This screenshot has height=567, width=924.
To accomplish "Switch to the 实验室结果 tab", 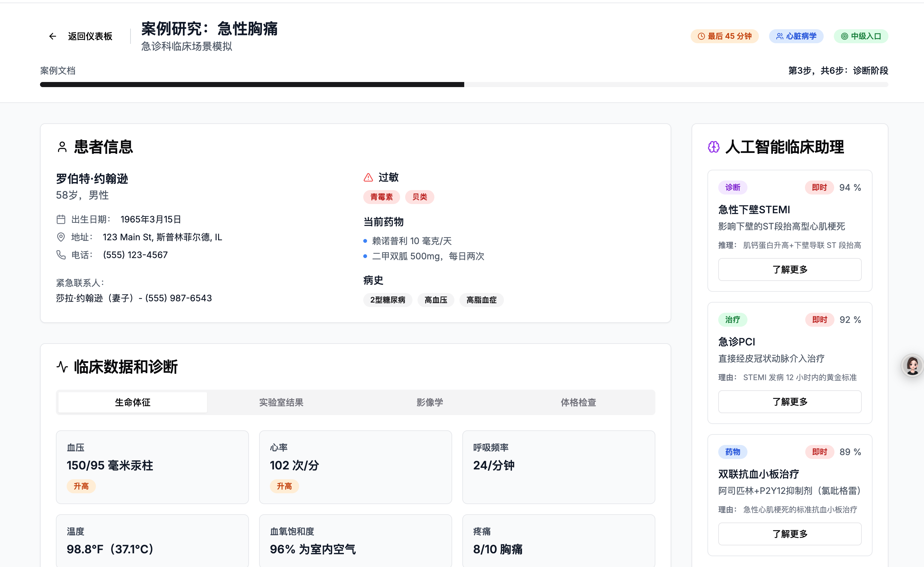I will point(281,402).
